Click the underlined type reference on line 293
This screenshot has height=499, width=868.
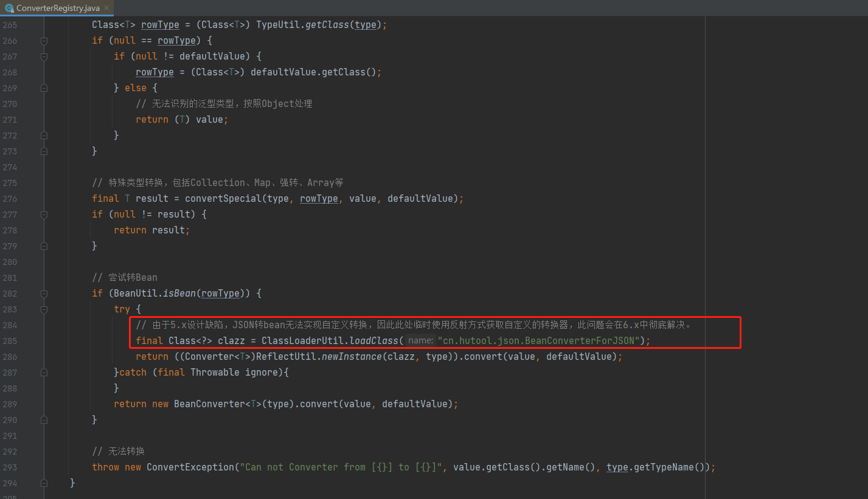[616, 467]
